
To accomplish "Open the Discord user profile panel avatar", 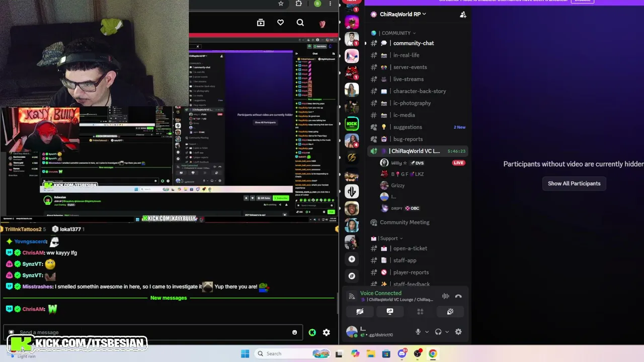I will pyautogui.click(x=352, y=332).
